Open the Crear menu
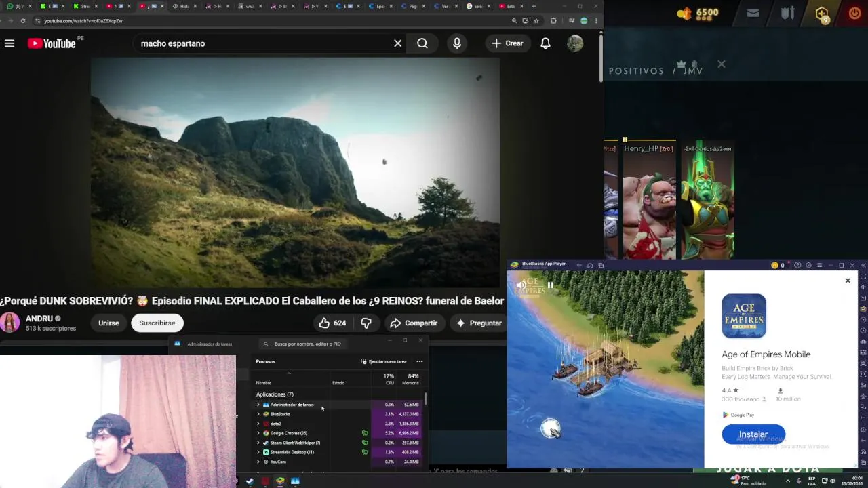This screenshot has width=868, height=488. pyautogui.click(x=507, y=43)
